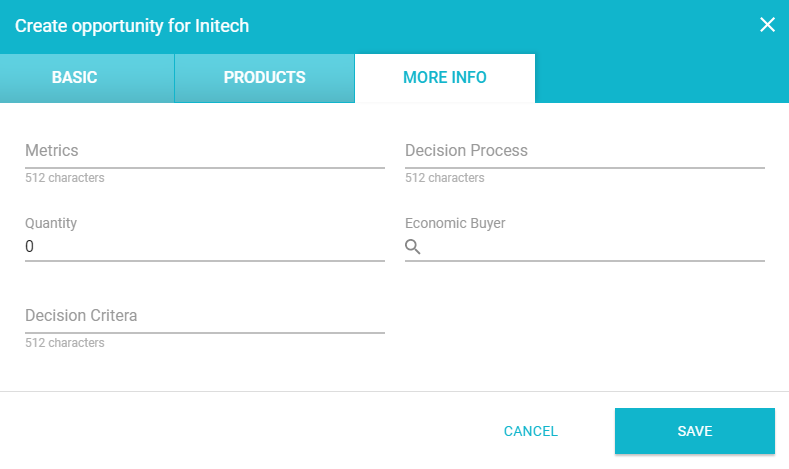Click the "Create opportunity for Initech" title

pyautogui.click(x=132, y=26)
